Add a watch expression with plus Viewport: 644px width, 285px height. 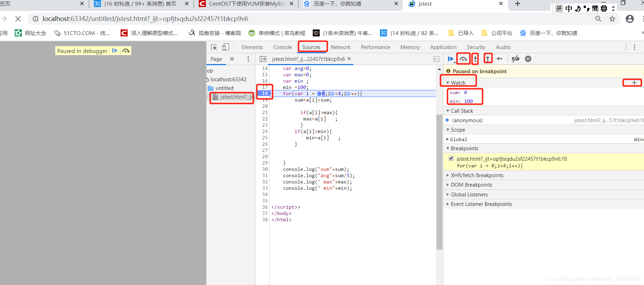pyautogui.click(x=634, y=83)
